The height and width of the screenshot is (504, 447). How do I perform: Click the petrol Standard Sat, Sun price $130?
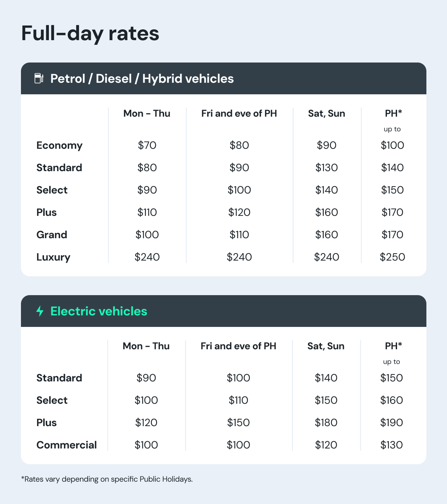coord(327,168)
